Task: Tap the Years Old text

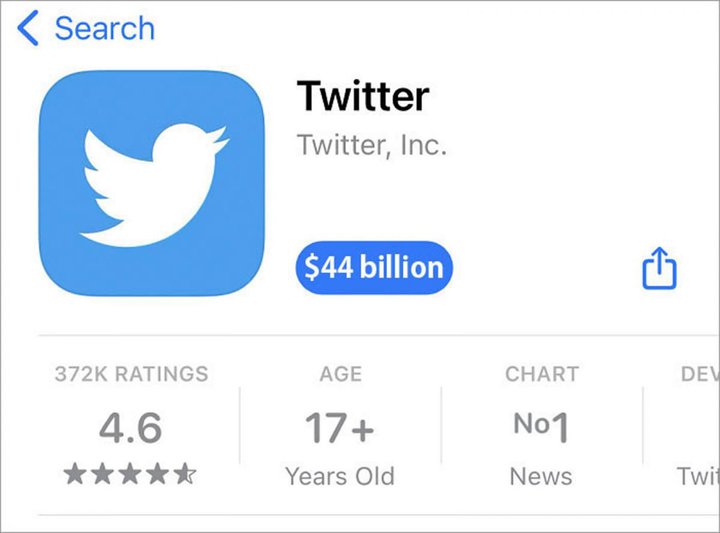Action: (x=340, y=476)
